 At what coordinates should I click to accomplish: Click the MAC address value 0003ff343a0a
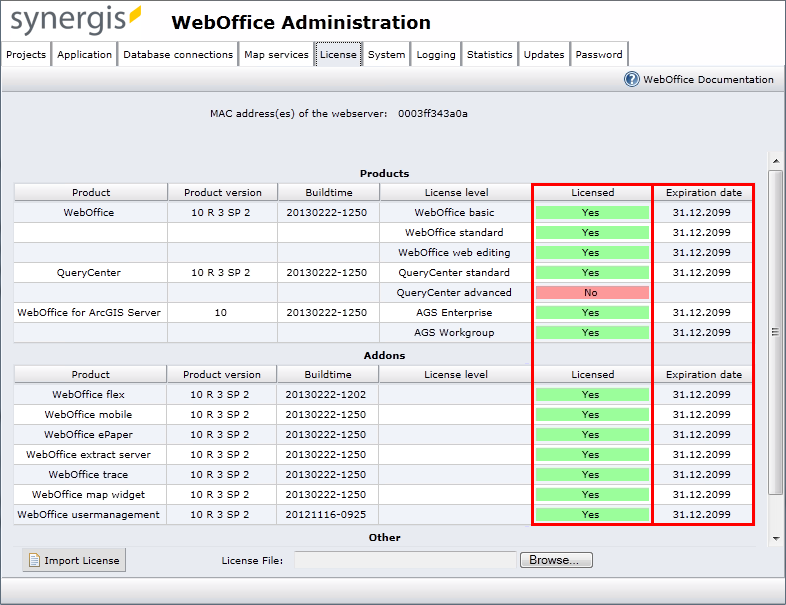(433, 114)
